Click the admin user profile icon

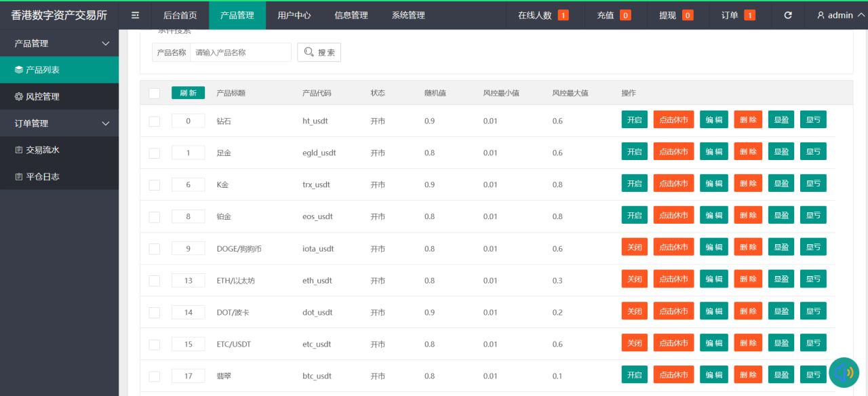(821, 15)
